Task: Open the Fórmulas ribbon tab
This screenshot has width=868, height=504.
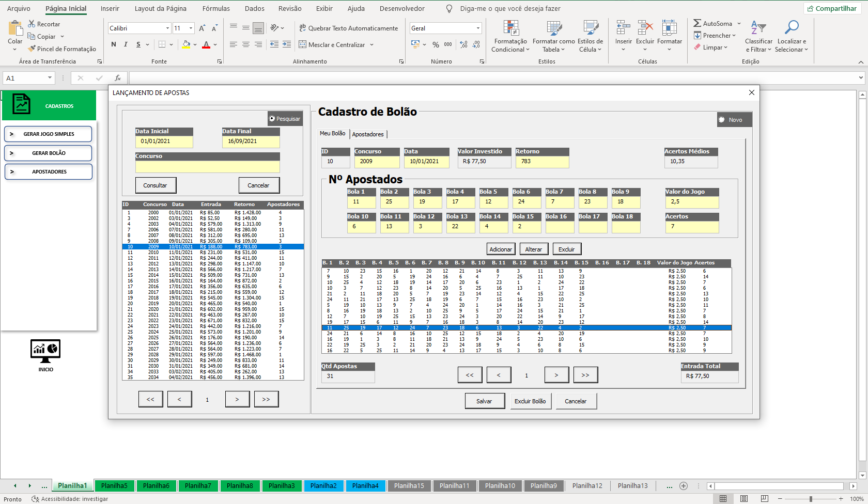Action: 216,8
